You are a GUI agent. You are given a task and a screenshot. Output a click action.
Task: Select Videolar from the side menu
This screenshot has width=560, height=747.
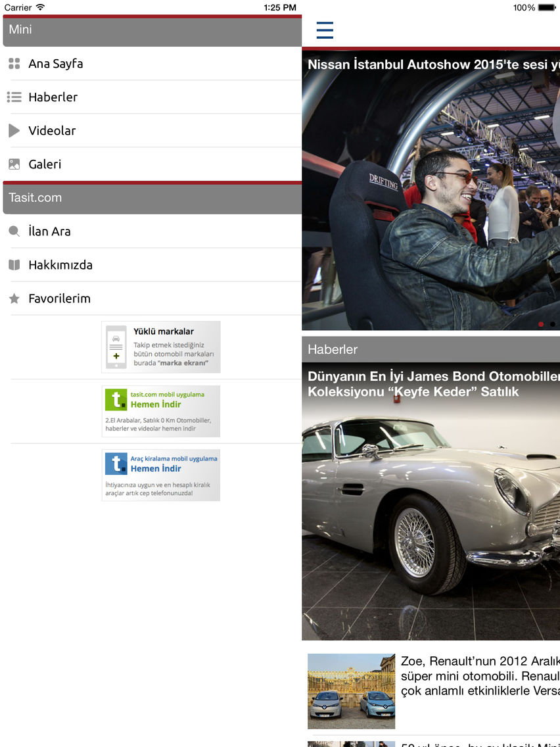coord(52,131)
